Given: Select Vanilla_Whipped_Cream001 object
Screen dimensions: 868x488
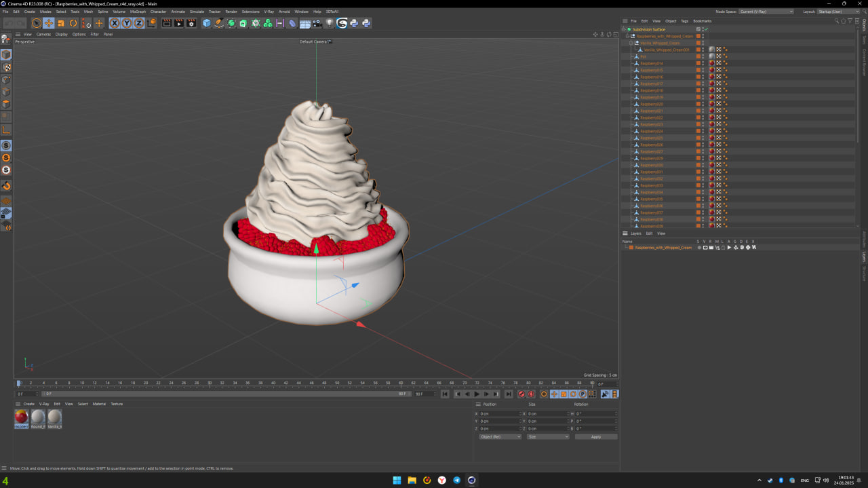Looking at the screenshot, I should click(666, 50).
